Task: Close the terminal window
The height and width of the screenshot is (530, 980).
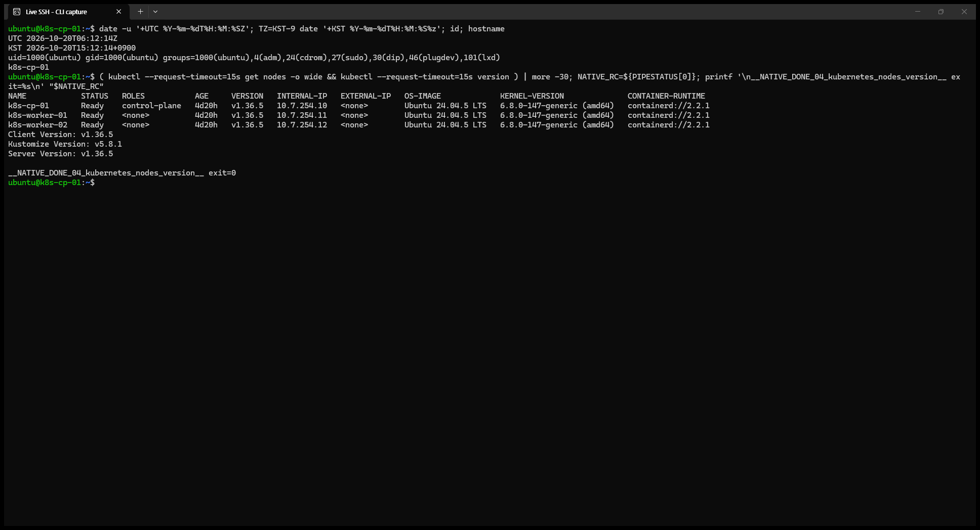Action: (x=964, y=12)
